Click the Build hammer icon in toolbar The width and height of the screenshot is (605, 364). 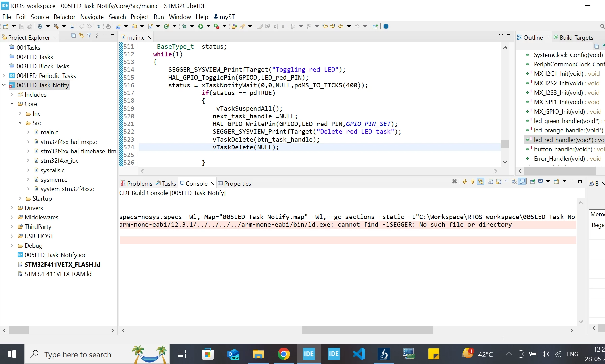56,26
